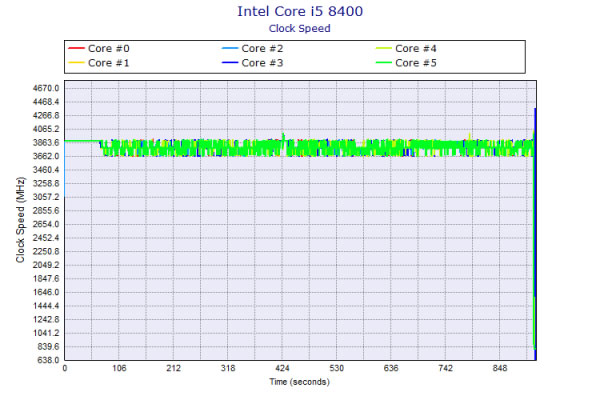Click the 'Time (seconds)' axis label

[x=300, y=382]
